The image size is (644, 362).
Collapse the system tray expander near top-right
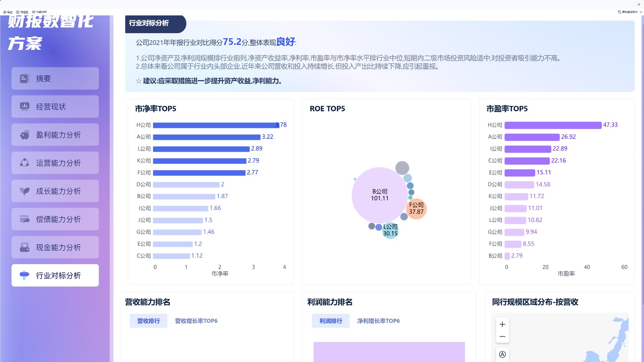(x=638, y=4)
